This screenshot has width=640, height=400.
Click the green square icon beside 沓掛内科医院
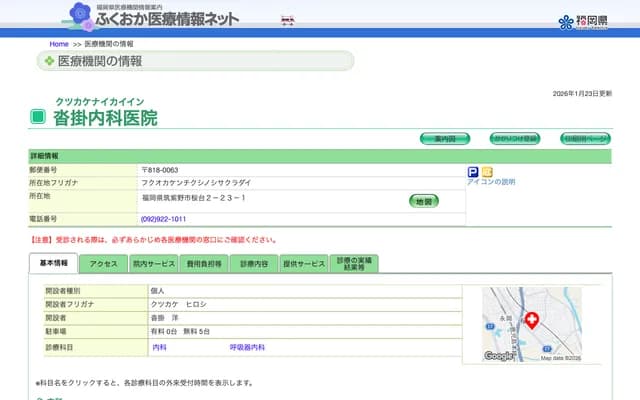38,117
